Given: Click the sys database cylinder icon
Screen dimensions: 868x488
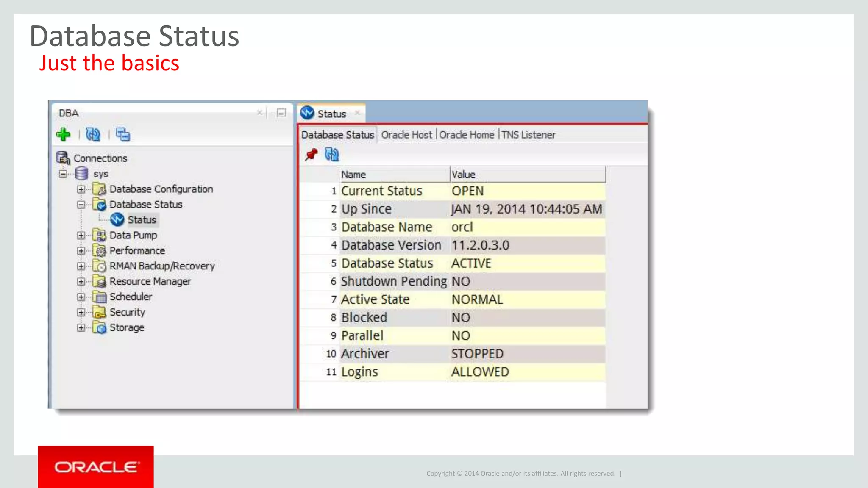Looking at the screenshot, I should (82, 174).
